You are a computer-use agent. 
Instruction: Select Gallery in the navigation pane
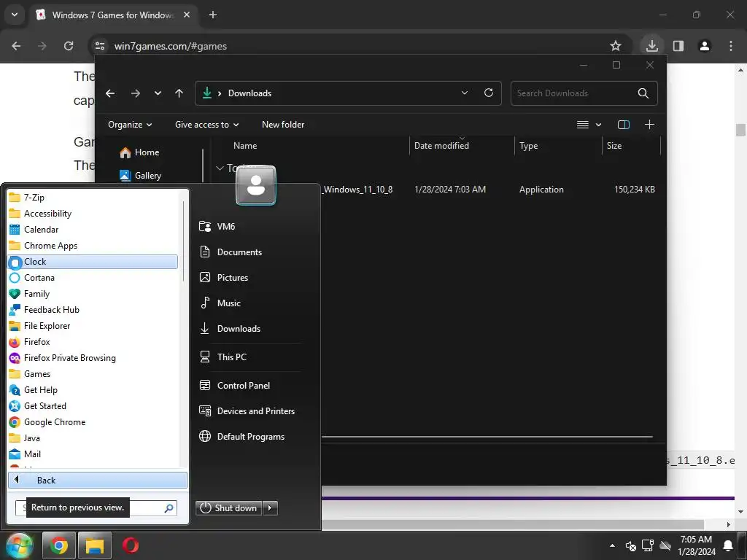coord(147,176)
